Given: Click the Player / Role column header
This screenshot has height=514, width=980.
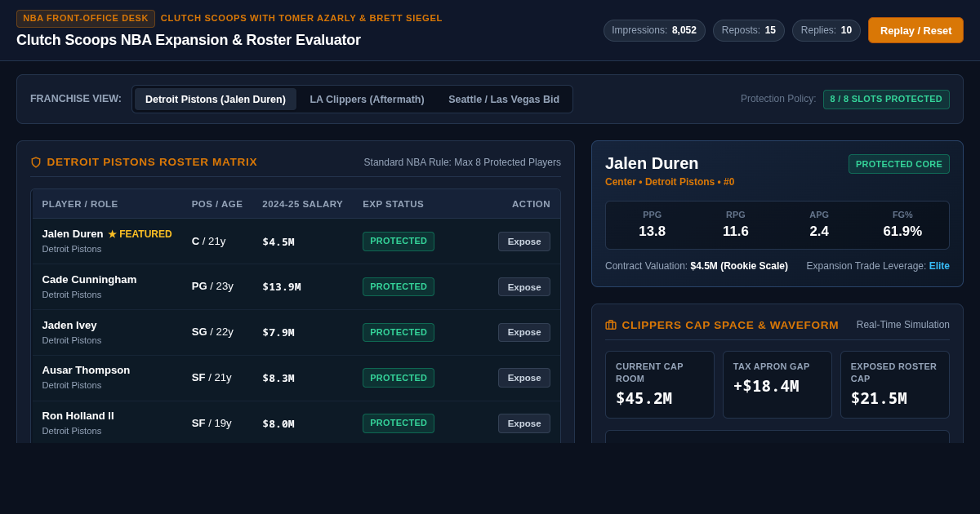Looking at the screenshot, I should [x=80, y=204].
